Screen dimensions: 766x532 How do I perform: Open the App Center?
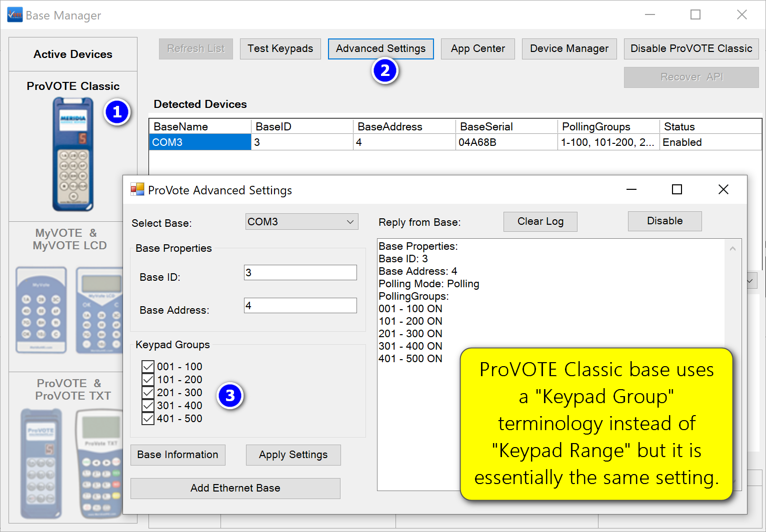pos(478,48)
